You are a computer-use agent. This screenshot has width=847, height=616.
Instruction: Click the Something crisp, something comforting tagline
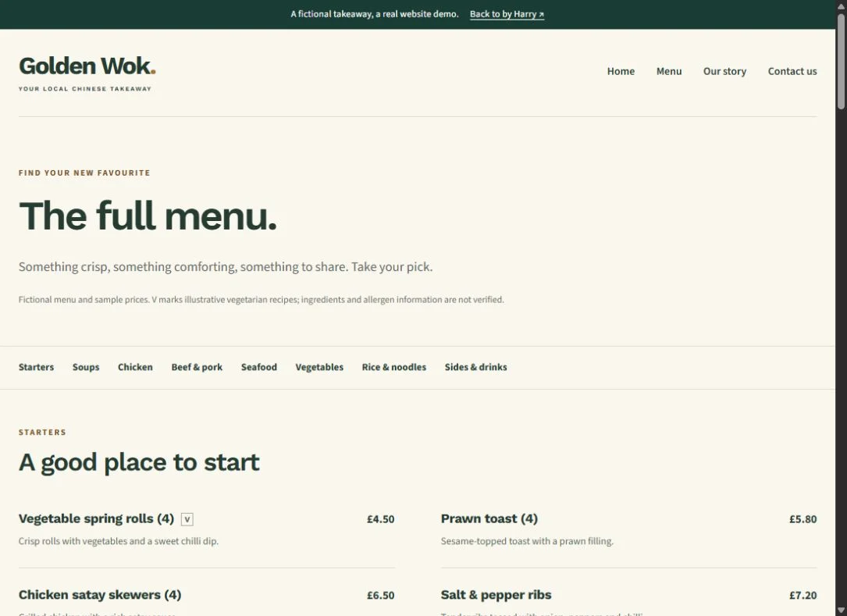point(226,267)
